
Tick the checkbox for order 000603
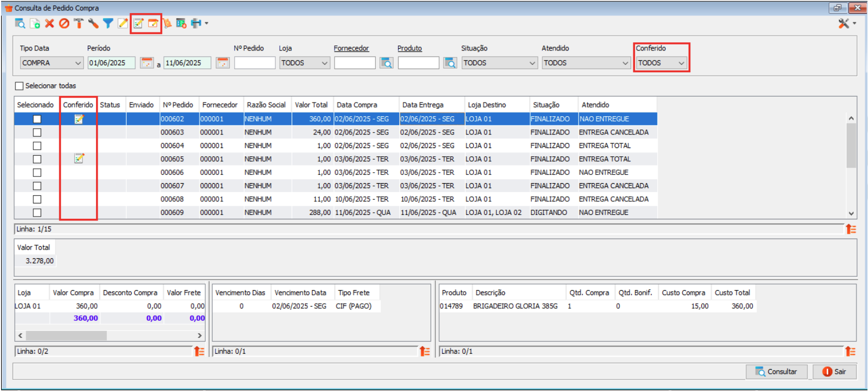37,133
